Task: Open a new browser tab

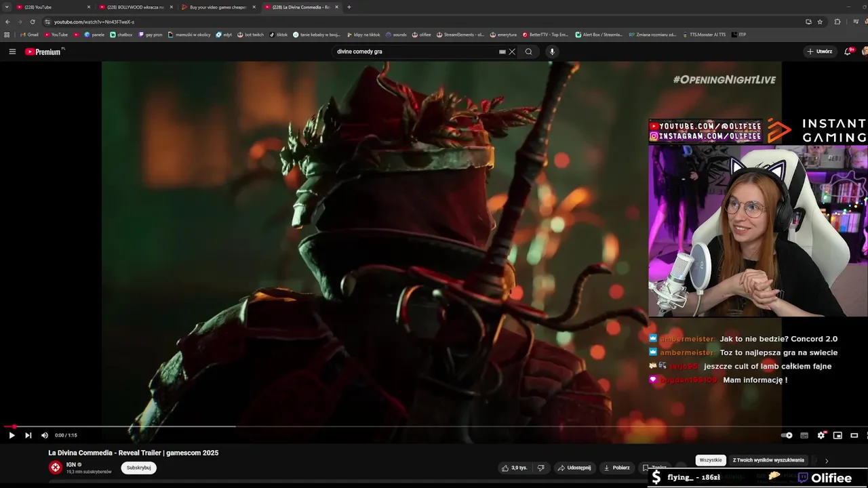Action: [349, 7]
